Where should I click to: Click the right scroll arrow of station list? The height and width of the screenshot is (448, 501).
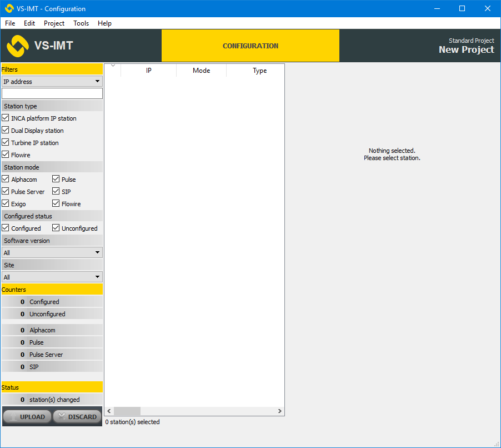coord(280,411)
